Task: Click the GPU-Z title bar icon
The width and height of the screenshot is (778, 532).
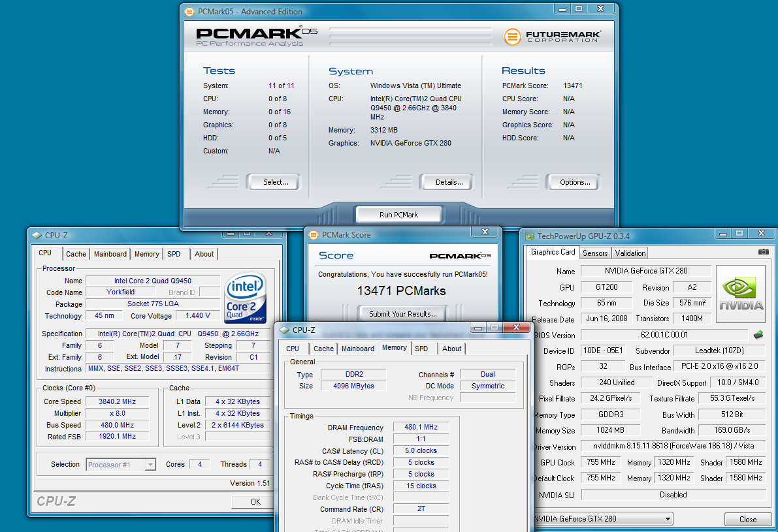Action: (x=529, y=236)
